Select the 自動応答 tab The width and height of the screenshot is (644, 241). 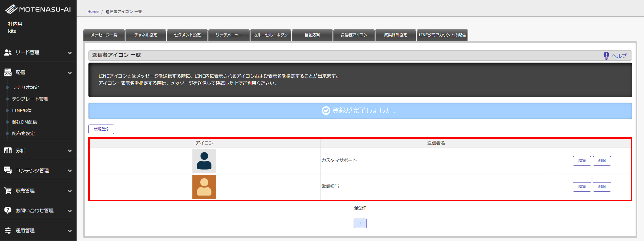coord(312,35)
